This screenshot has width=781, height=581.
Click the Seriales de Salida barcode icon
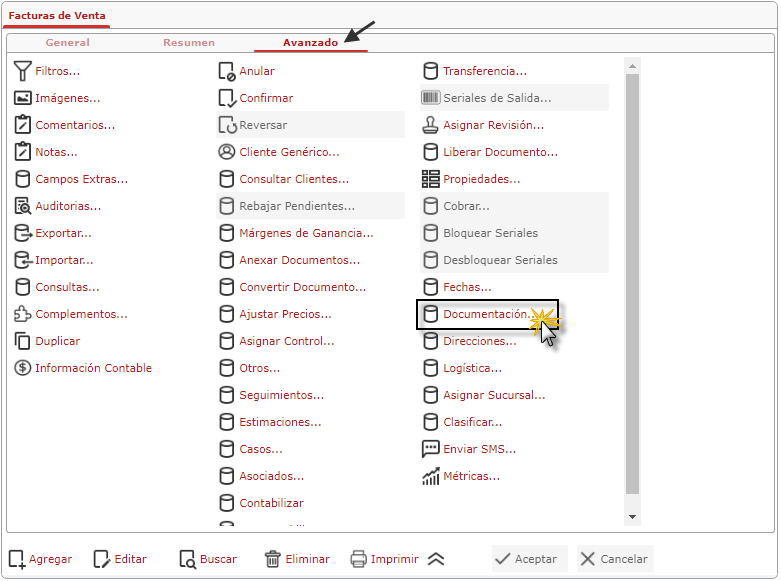(x=431, y=98)
